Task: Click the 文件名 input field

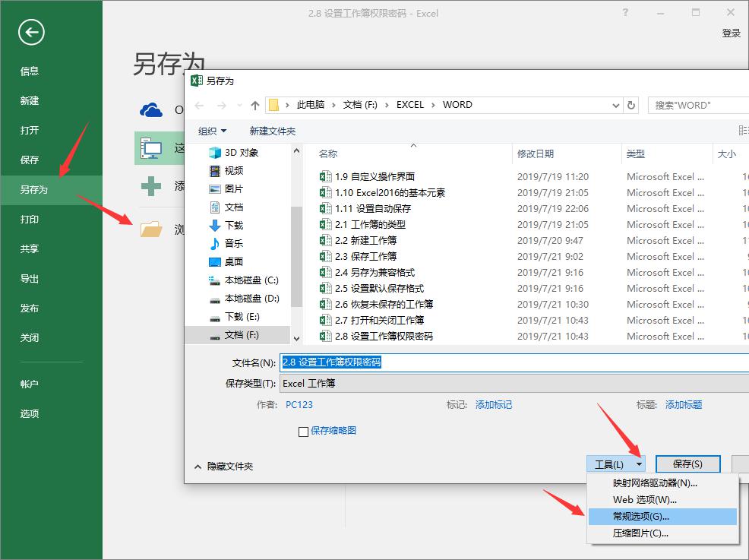Action: tap(514, 362)
